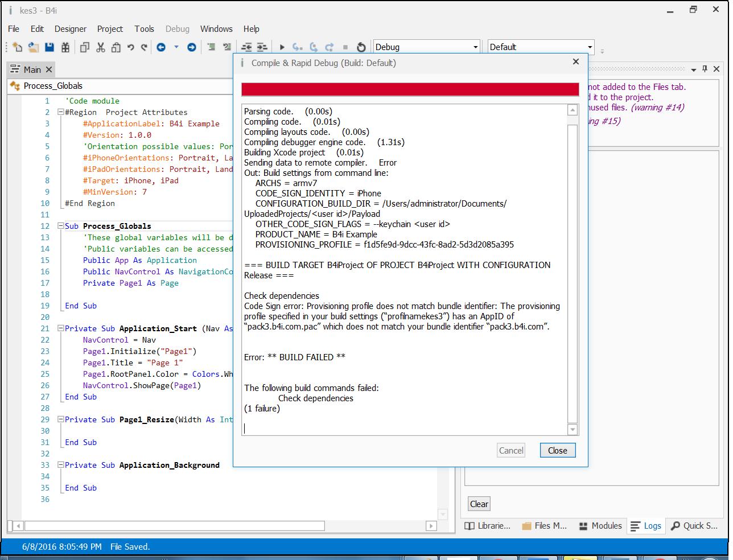The width and height of the screenshot is (733, 560).
Task: Click the Restart circular arrow icon
Action: click(361, 47)
